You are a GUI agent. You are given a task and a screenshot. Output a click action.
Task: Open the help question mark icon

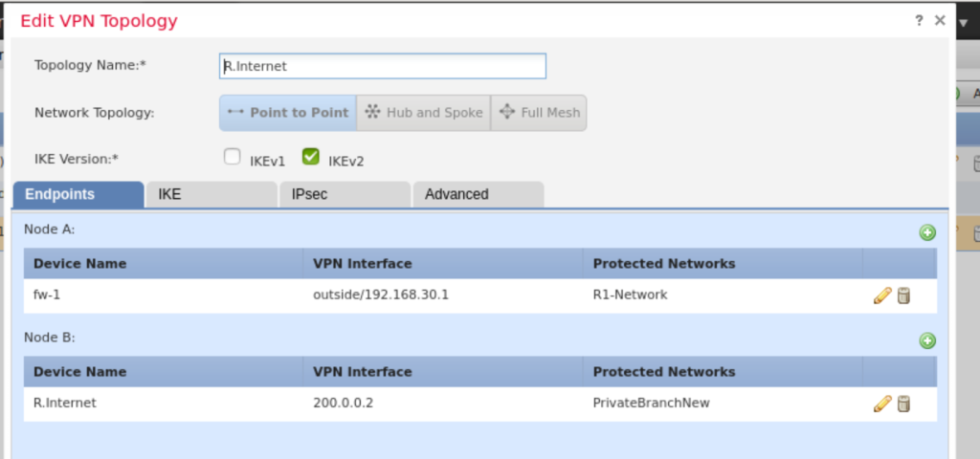pos(920,20)
